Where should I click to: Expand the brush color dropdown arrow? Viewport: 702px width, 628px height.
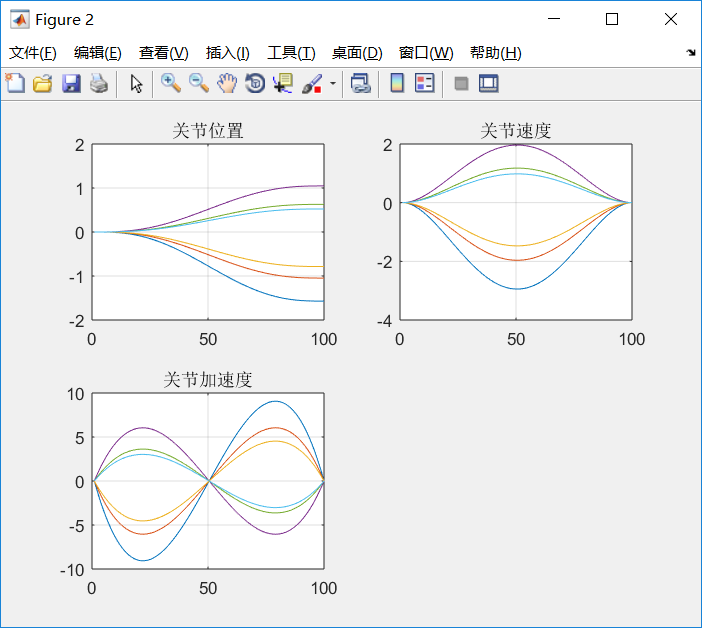(333, 83)
